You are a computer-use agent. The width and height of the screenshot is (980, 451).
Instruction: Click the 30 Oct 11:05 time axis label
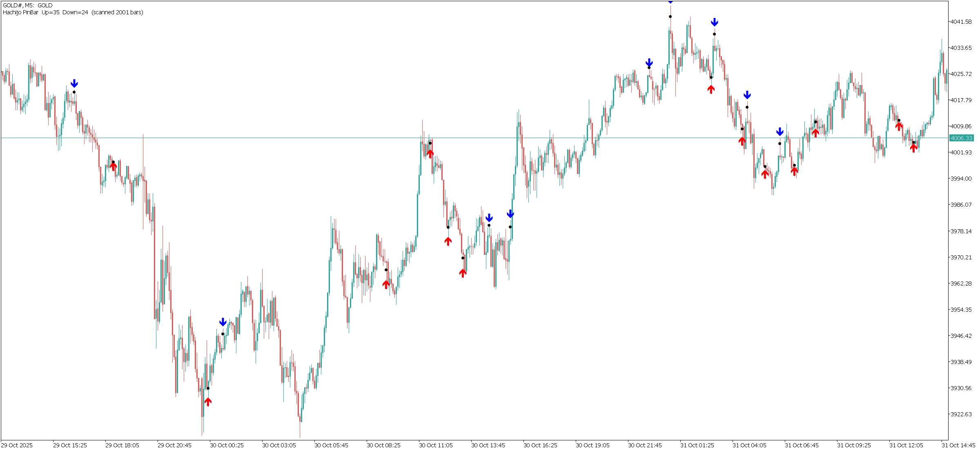435,445
